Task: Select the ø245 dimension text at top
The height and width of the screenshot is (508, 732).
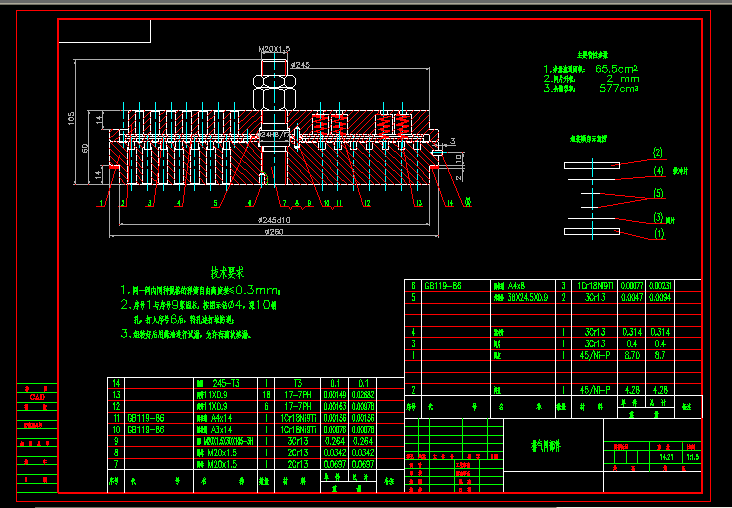Action: click(x=300, y=65)
